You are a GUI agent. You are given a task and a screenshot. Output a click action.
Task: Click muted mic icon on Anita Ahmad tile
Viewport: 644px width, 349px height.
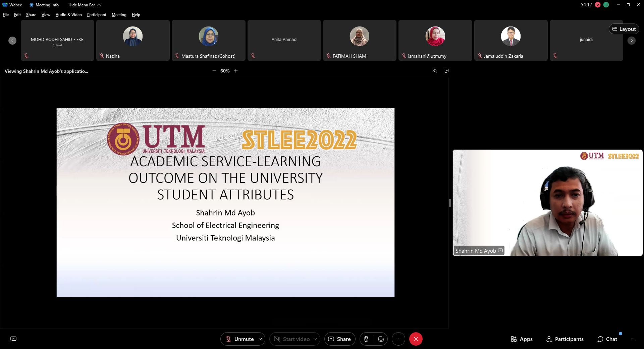point(253,56)
